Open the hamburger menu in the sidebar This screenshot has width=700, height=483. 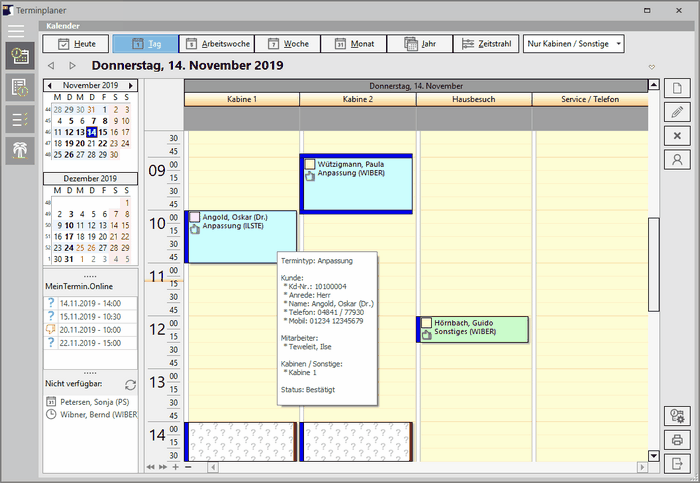coord(16,32)
